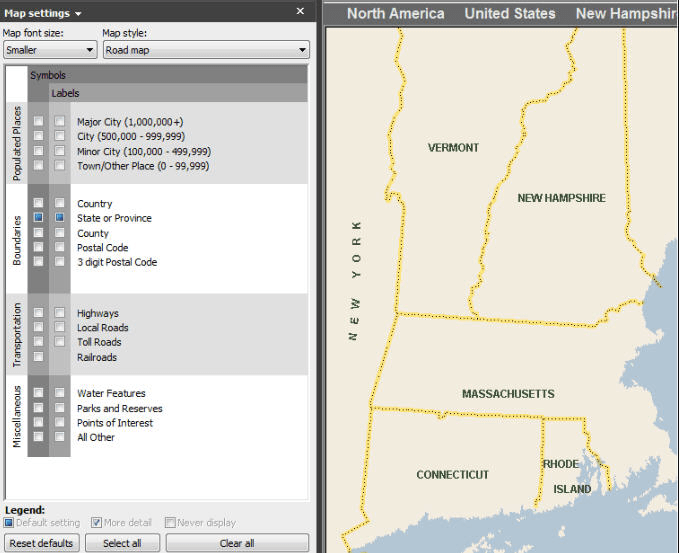The width and height of the screenshot is (681, 553).
Task: Enable Town/Other Place symbols checkbox
Action: click(x=39, y=166)
